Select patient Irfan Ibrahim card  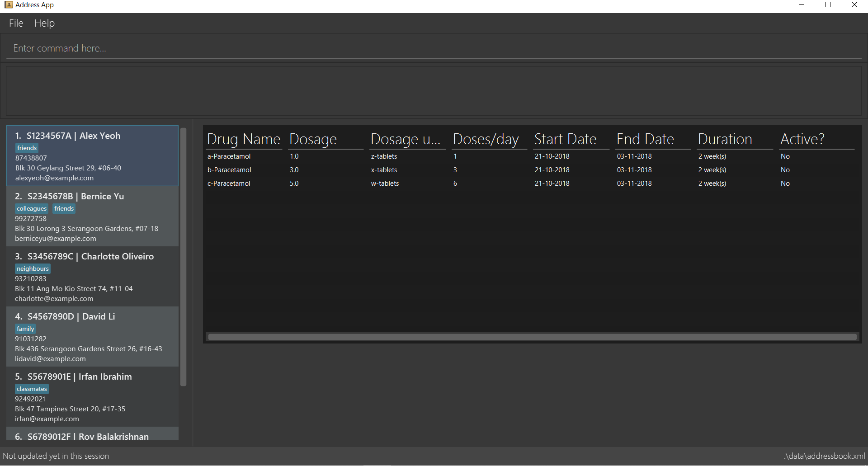[93, 396]
